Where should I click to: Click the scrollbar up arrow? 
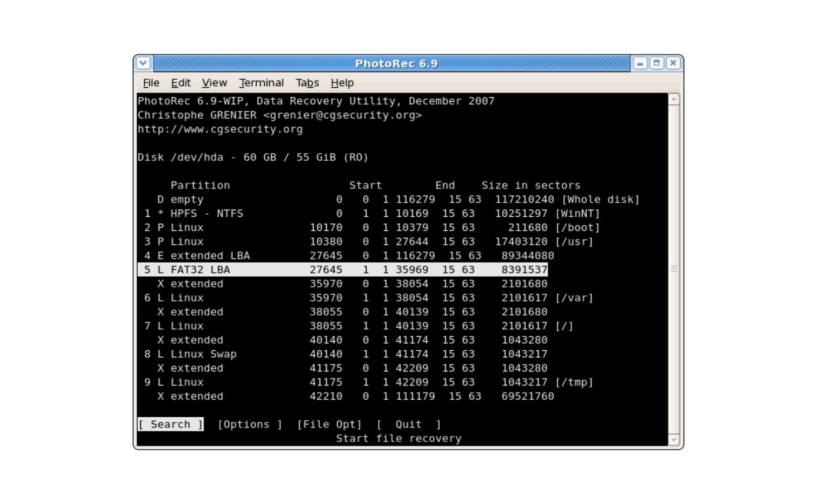(x=674, y=99)
